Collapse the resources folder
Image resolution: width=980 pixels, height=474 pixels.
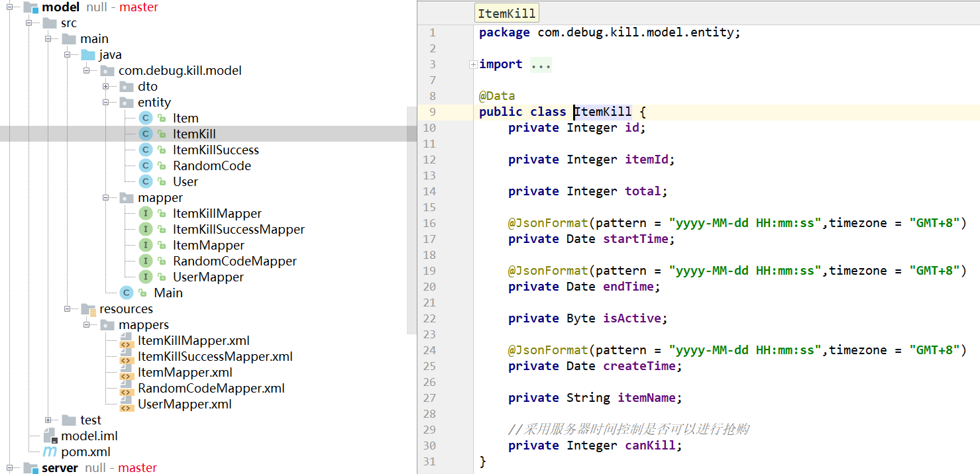(x=68, y=308)
